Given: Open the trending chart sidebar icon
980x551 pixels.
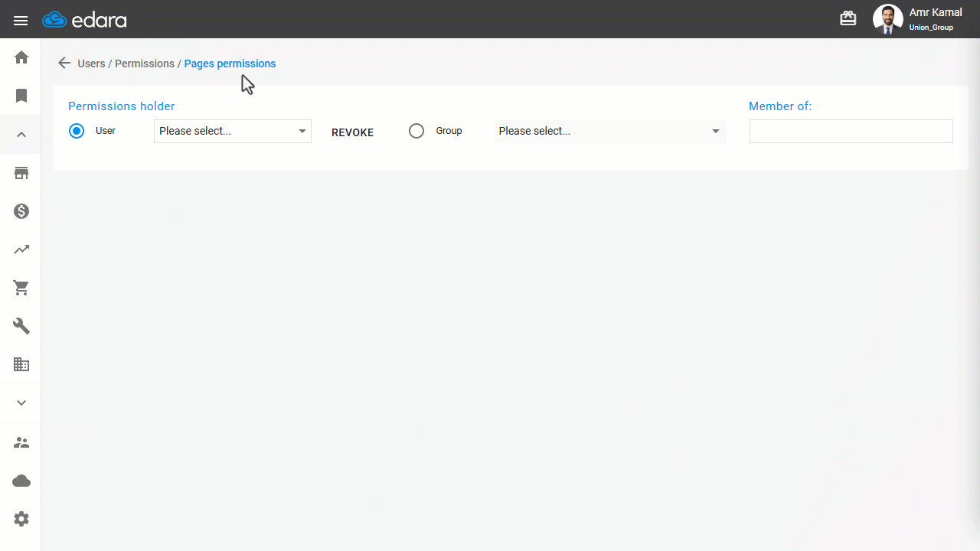Looking at the screenshot, I should click(x=21, y=249).
